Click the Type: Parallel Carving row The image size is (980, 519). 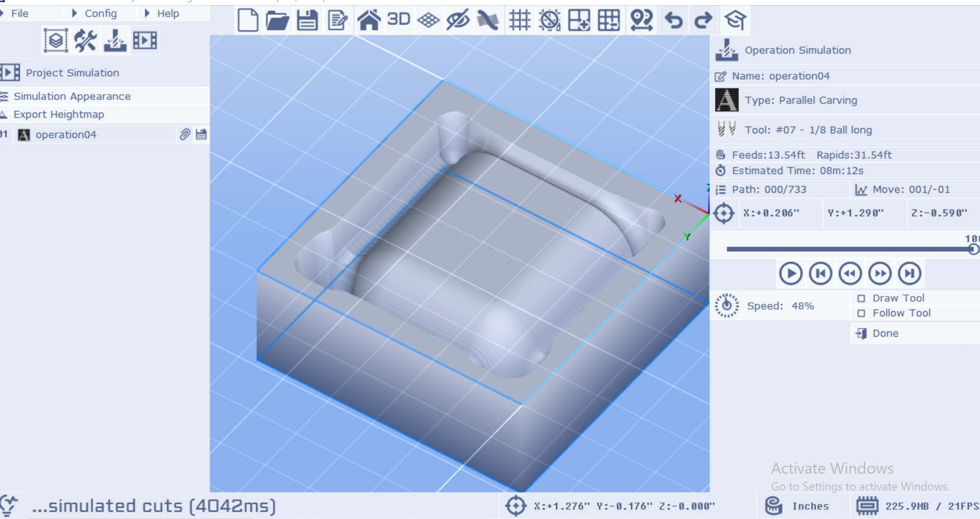coord(845,100)
